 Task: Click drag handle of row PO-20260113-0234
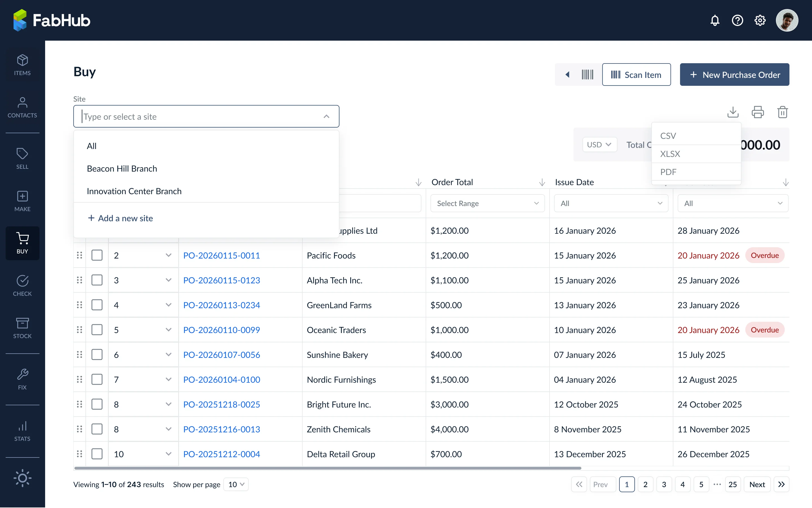pos(80,305)
